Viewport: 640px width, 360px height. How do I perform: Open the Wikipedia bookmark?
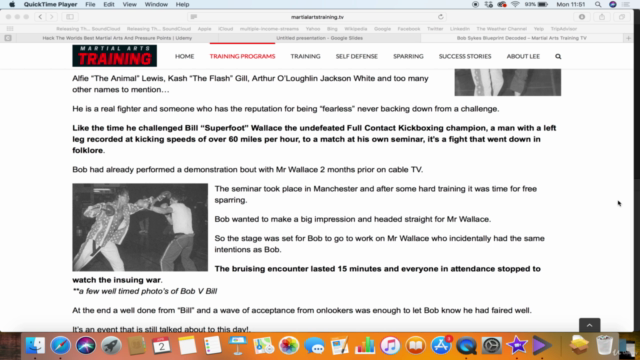click(x=356, y=29)
